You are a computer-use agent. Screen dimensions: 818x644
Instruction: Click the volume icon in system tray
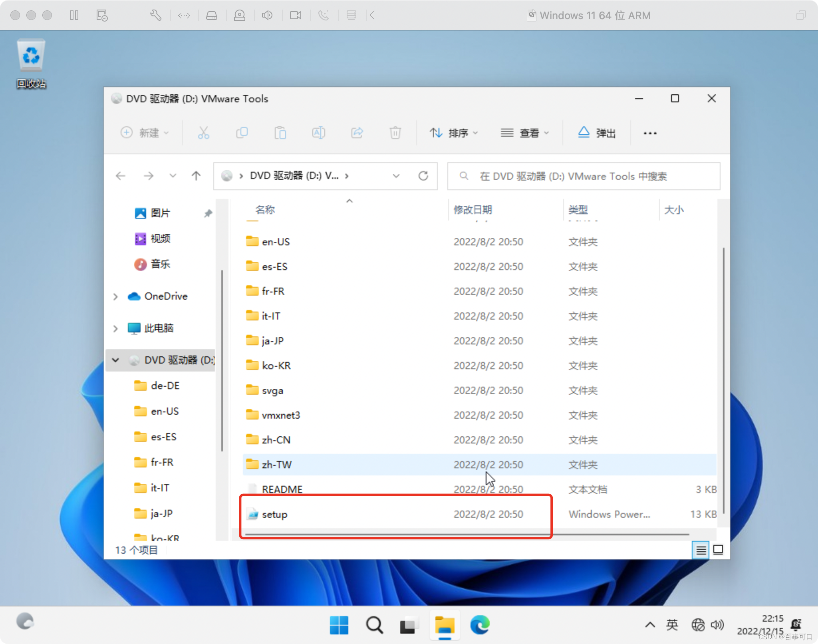coord(717,624)
